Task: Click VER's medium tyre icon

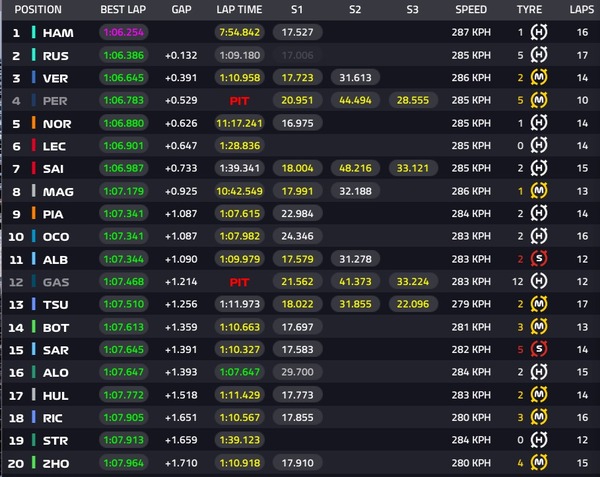Action: [x=538, y=78]
